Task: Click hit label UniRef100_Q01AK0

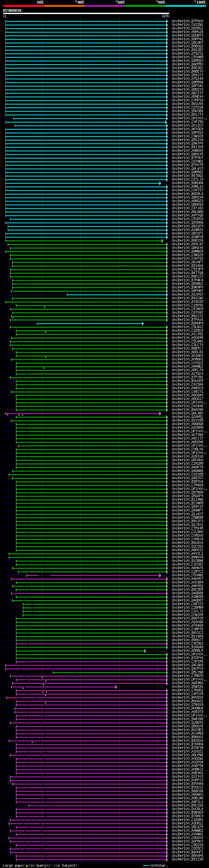Action: click(x=187, y=356)
